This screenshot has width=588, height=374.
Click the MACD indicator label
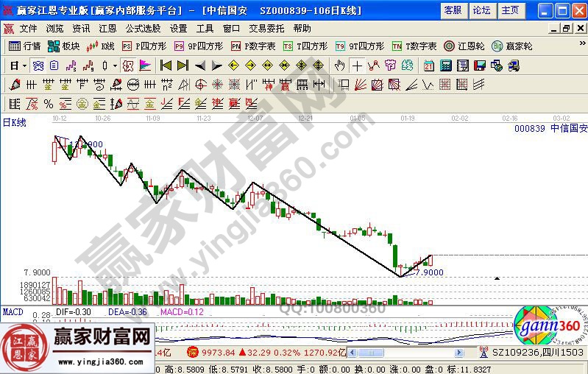pyautogui.click(x=13, y=312)
